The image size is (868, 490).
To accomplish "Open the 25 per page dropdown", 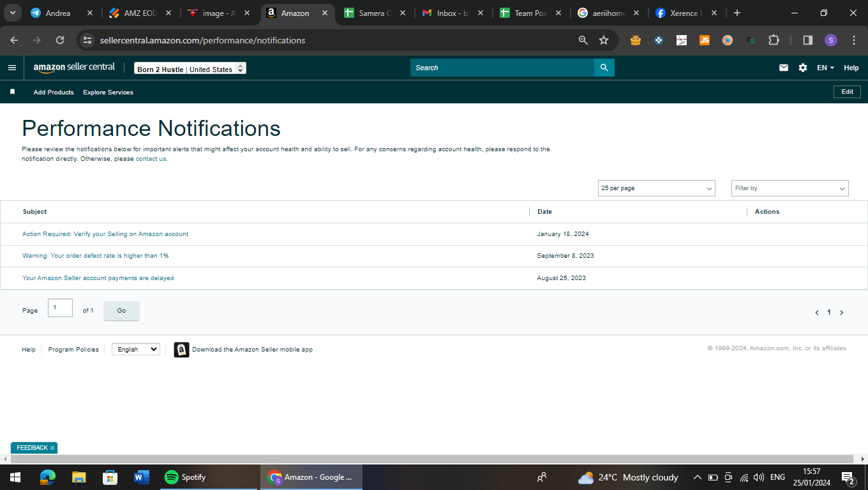I will pos(657,188).
